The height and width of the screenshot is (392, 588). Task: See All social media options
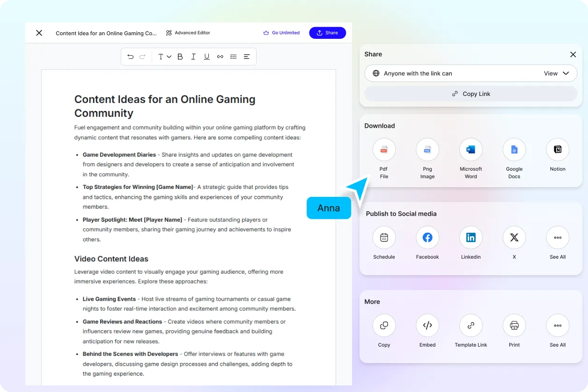[557, 238]
